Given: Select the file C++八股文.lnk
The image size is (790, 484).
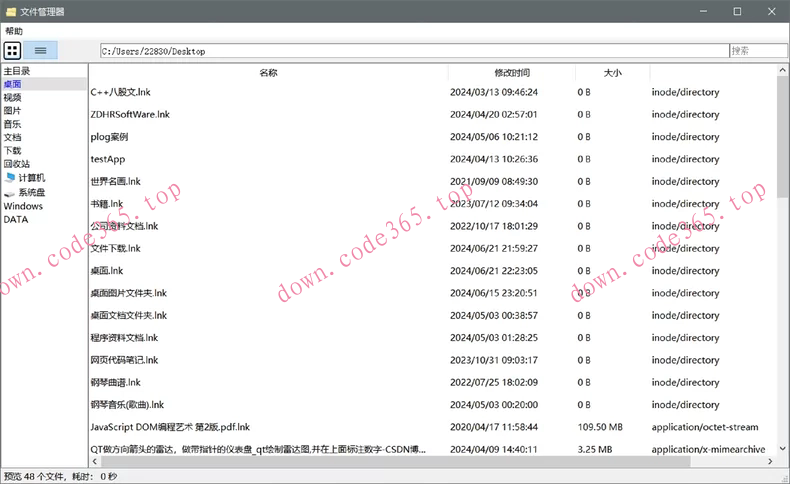Looking at the screenshot, I should click(x=120, y=92).
